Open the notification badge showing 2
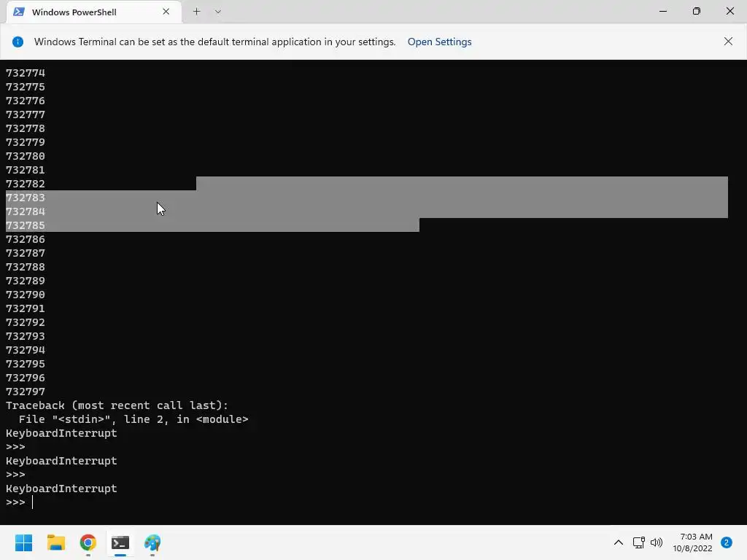Viewport: 747px width, 560px height. [726, 542]
